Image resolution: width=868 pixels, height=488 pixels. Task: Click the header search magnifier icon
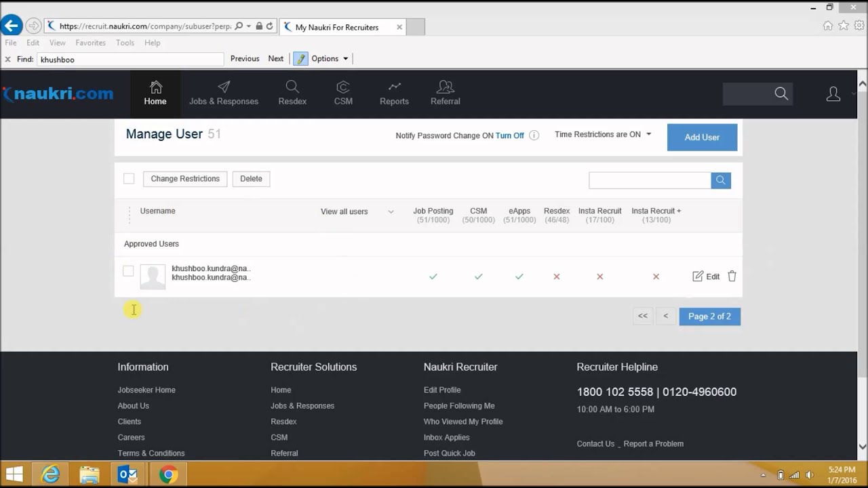[x=781, y=94]
